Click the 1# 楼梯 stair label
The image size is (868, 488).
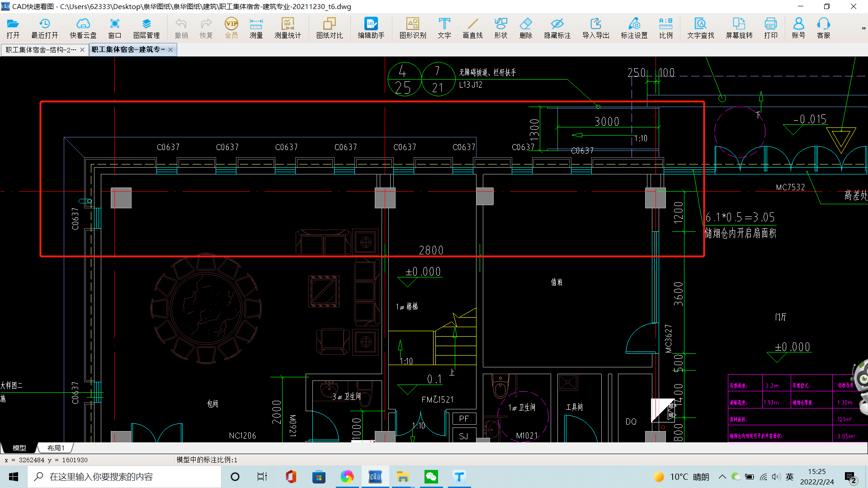[x=407, y=306]
